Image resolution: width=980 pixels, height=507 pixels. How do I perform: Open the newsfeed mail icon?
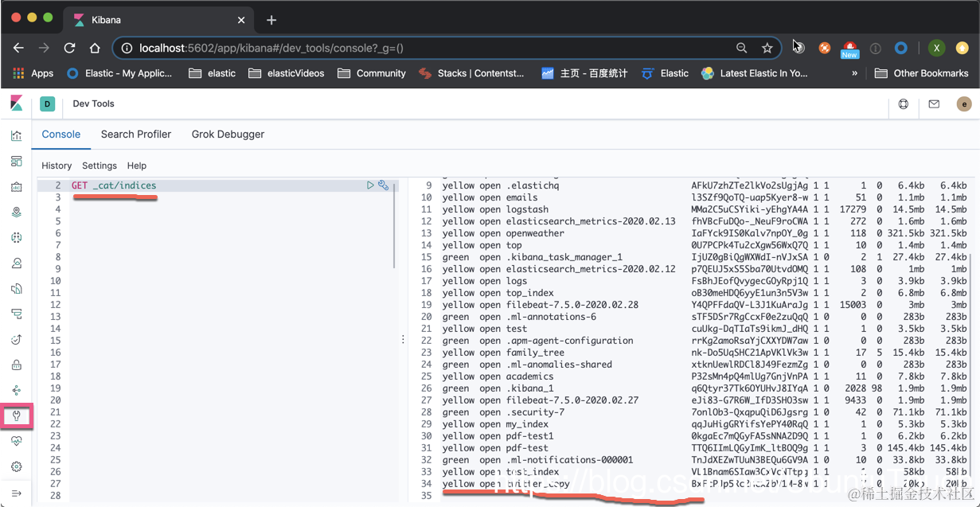(934, 103)
